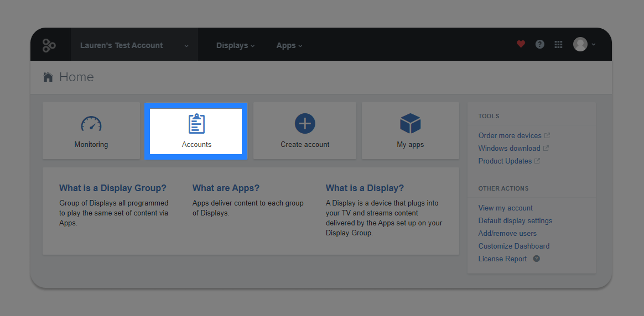Click Default display settings link

[x=515, y=220]
